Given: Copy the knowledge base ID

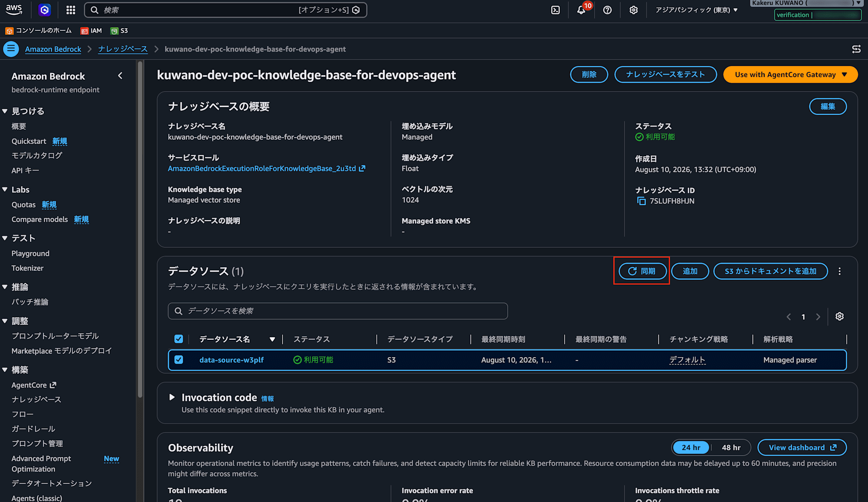Looking at the screenshot, I should (641, 201).
